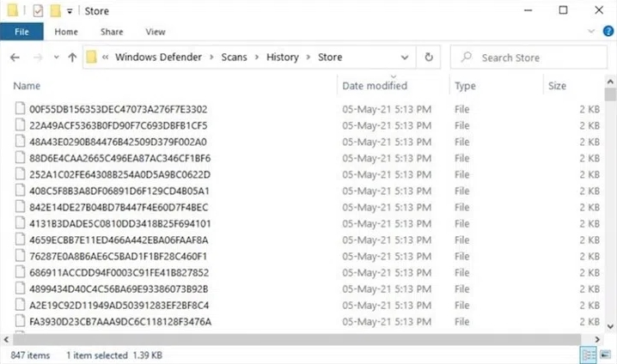Select file 00F55DB156353DEC47073A276F7E3302
Viewport: 617px width, 364px height.
[118, 109]
